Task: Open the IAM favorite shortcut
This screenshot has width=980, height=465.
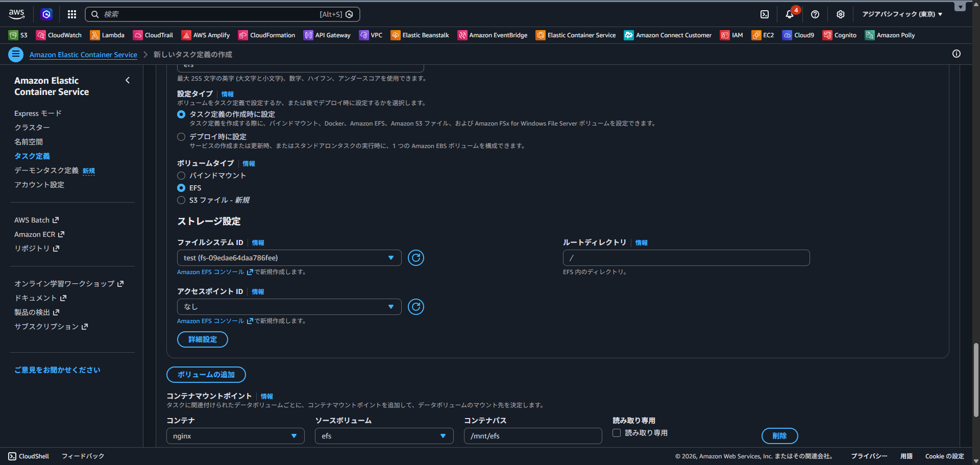Action: (731, 35)
